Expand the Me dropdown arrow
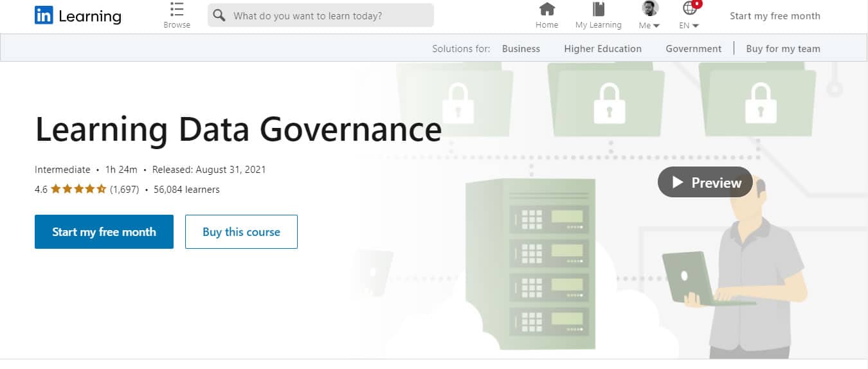The width and height of the screenshot is (868, 369). pyautogui.click(x=656, y=26)
